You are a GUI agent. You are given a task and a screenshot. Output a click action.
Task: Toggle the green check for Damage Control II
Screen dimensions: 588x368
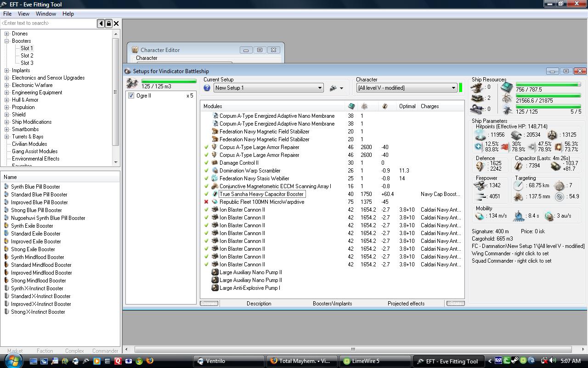(206, 163)
